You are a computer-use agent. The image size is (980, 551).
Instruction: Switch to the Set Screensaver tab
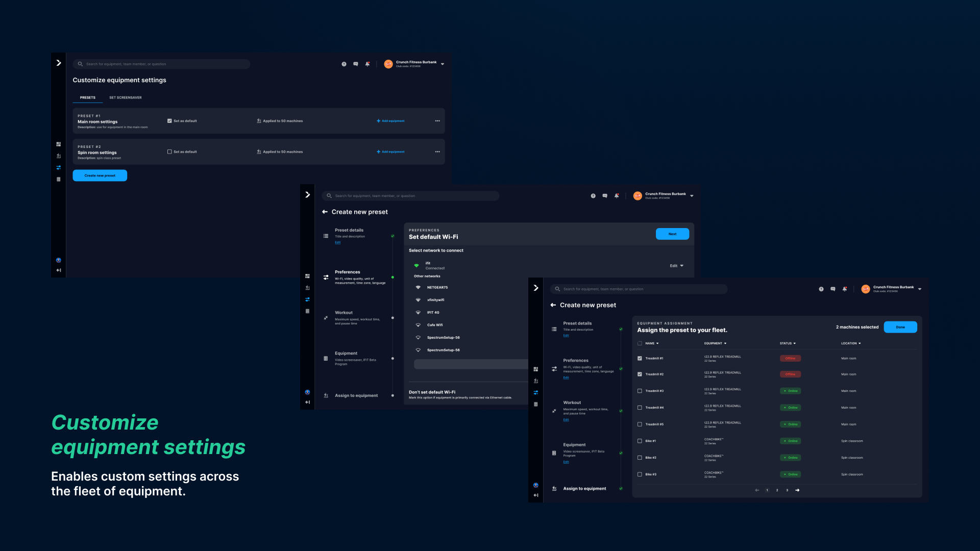(x=126, y=97)
